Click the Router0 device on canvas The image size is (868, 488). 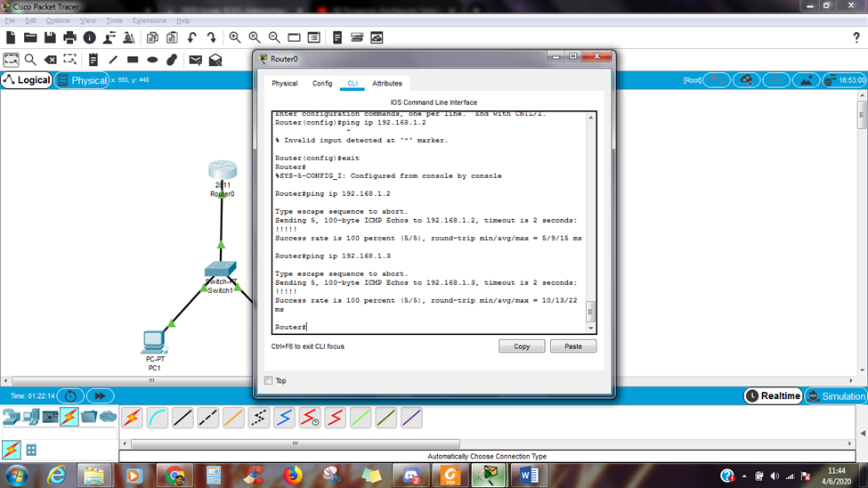223,171
